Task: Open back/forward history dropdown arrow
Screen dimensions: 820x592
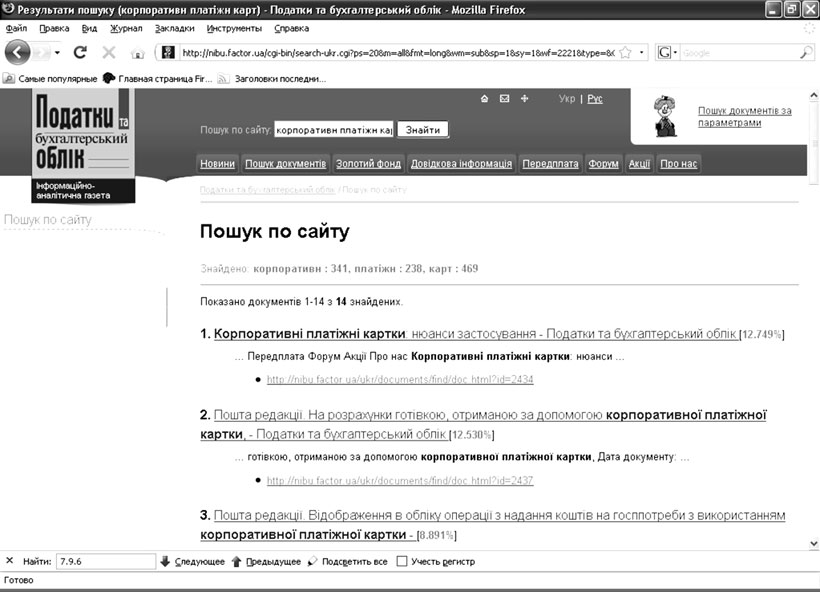Action: coord(57,52)
